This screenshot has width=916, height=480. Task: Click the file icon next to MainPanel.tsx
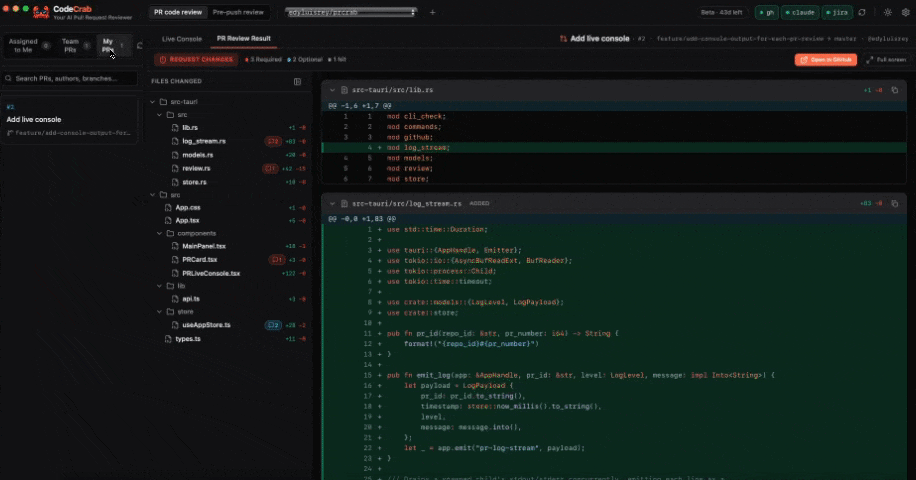pyautogui.click(x=175, y=246)
